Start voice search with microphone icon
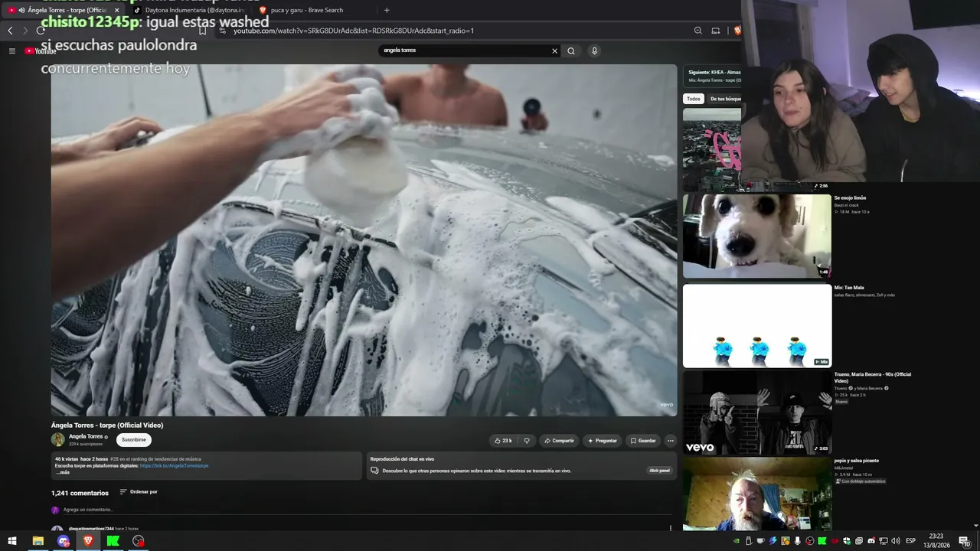The image size is (980, 551). [594, 51]
